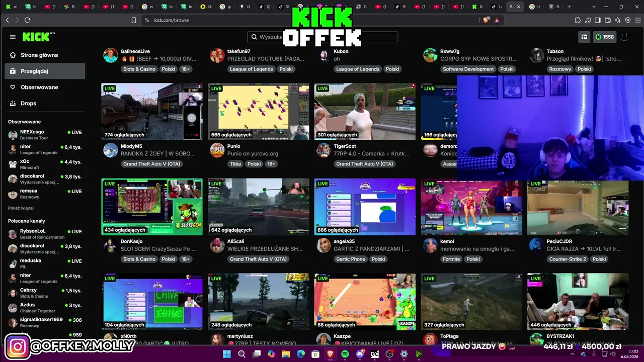Open Azdus recommended channel
The height and width of the screenshot is (362, 644).
pos(45,307)
